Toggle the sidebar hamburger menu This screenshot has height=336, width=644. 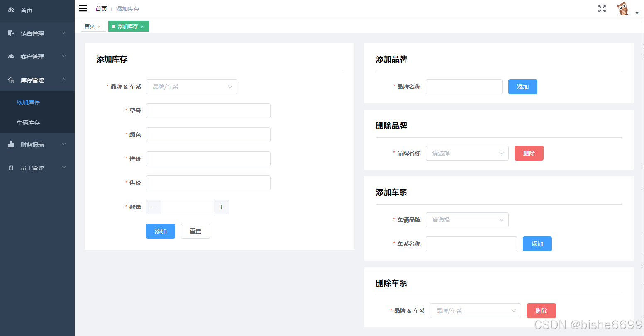point(83,8)
